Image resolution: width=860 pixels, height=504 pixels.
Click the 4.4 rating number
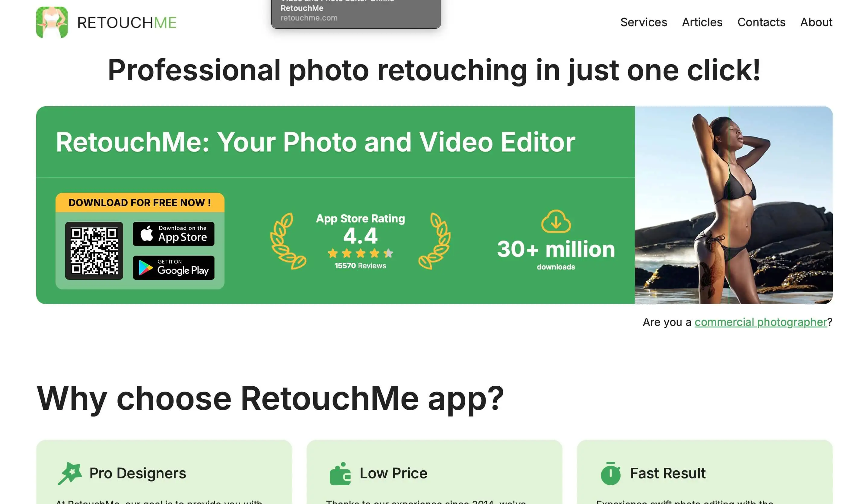coord(360,235)
